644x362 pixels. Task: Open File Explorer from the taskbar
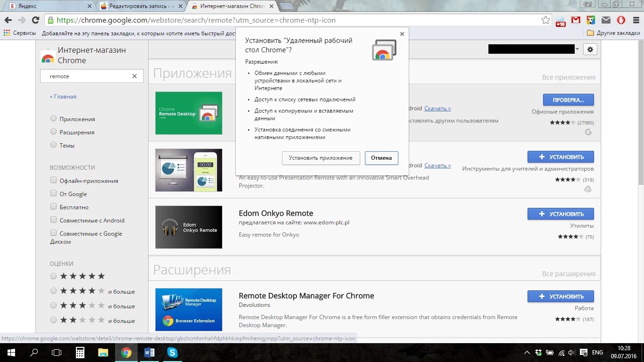pos(103,353)
